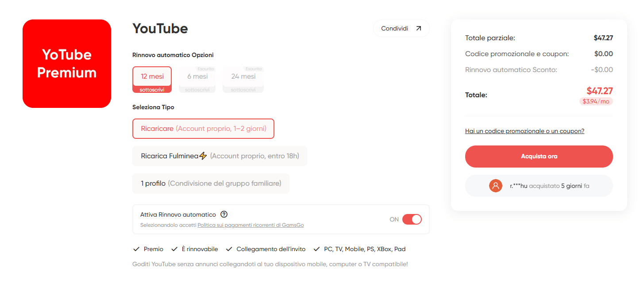The height and width of the screenshot is (298, 644).
Task: Choose the 24 mesi subscription option
Action: (x=243, y=80)
